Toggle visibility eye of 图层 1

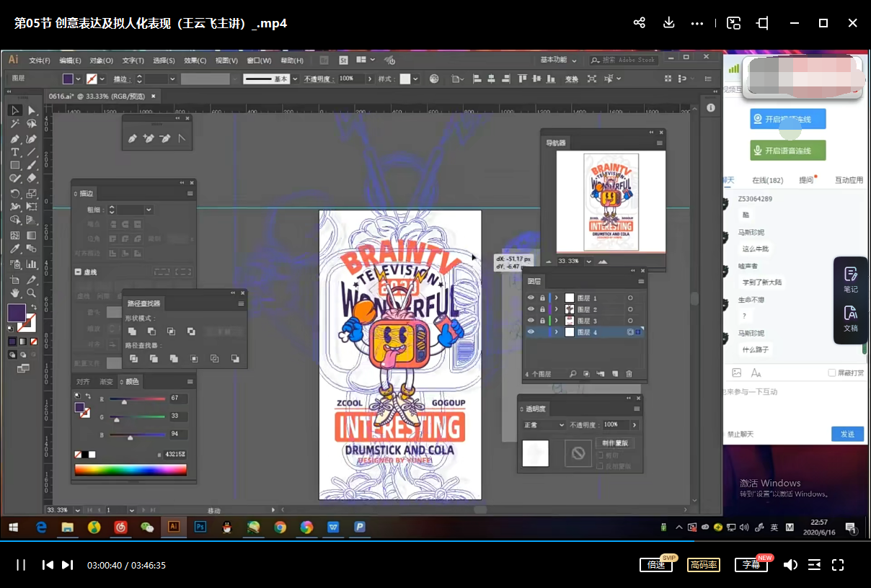(x=531, y=298)
